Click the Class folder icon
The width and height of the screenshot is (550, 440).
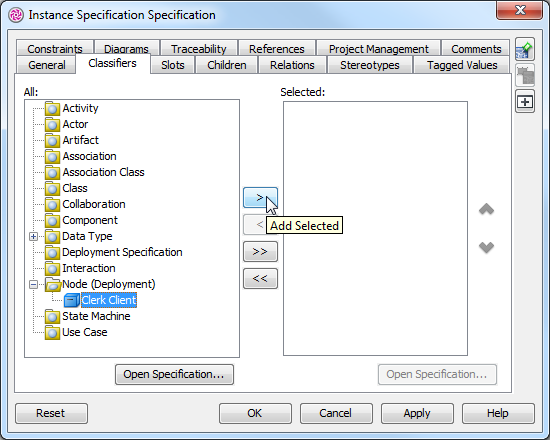52,189
